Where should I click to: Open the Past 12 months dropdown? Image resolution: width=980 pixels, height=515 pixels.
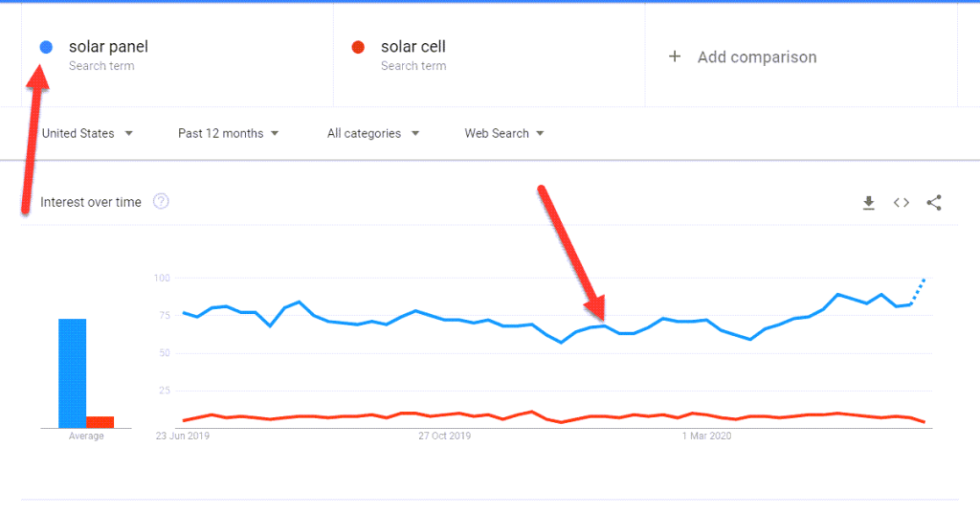(228, 133)
